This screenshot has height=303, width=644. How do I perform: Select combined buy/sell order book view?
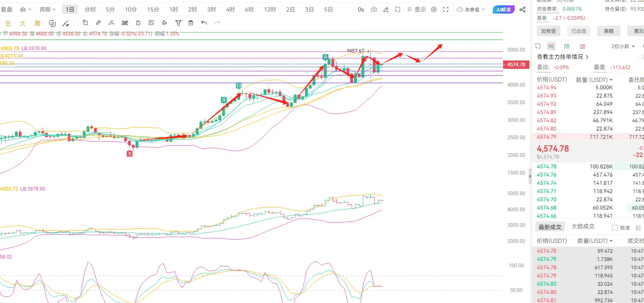point(551,46)
